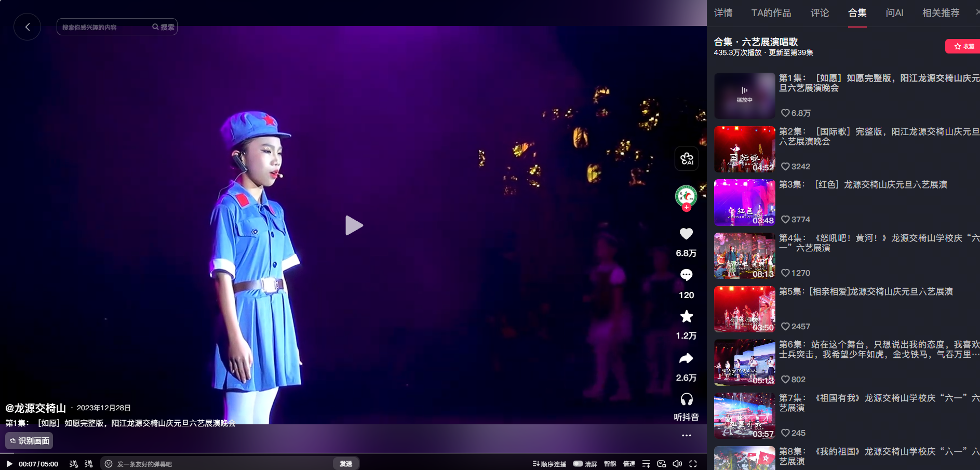
Task: Click the video caption starting 第1集 under author
Action: (x=120, y=423)
